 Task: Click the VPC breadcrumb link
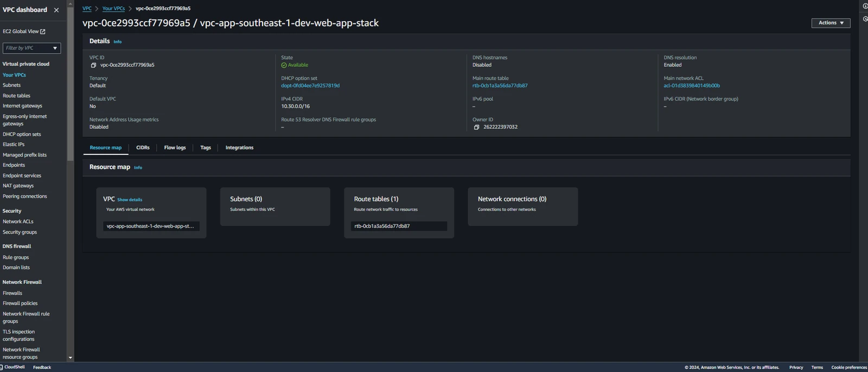(87, 9)
